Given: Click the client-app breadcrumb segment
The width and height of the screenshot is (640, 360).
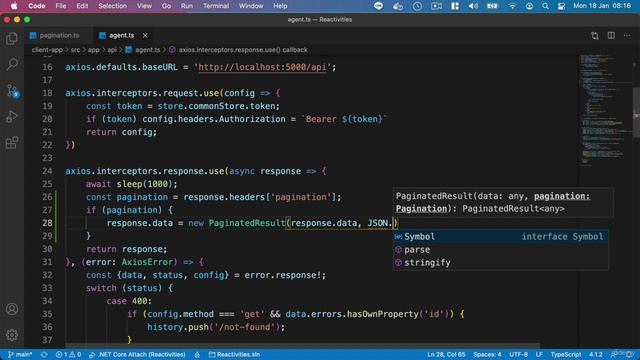Looking at the screenshot, I should point(47,50).
